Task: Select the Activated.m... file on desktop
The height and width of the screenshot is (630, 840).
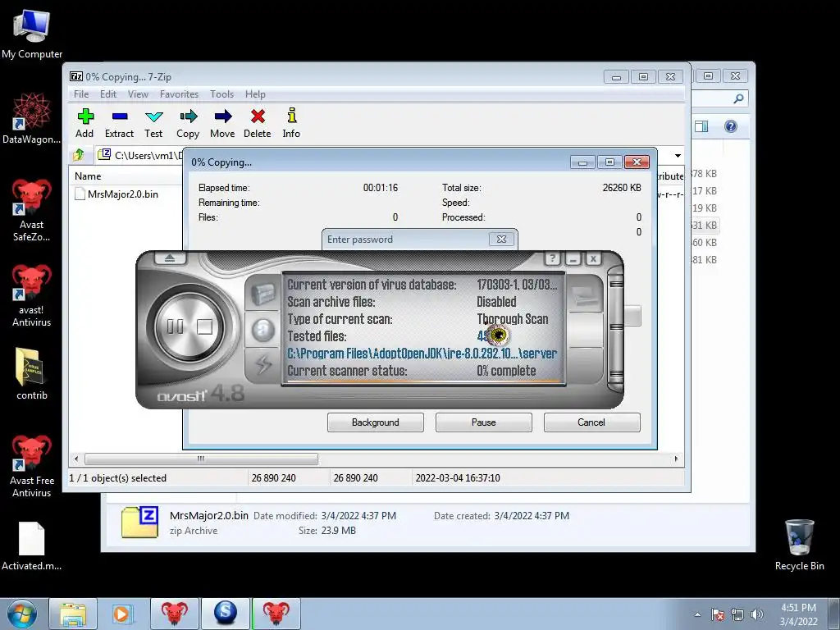Action: click(32, 546)
